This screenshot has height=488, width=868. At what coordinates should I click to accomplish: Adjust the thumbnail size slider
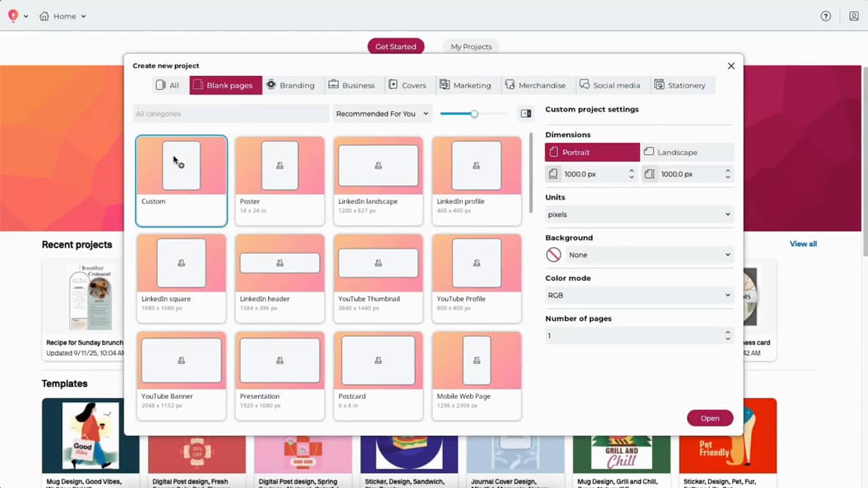[x=474, y=114]
